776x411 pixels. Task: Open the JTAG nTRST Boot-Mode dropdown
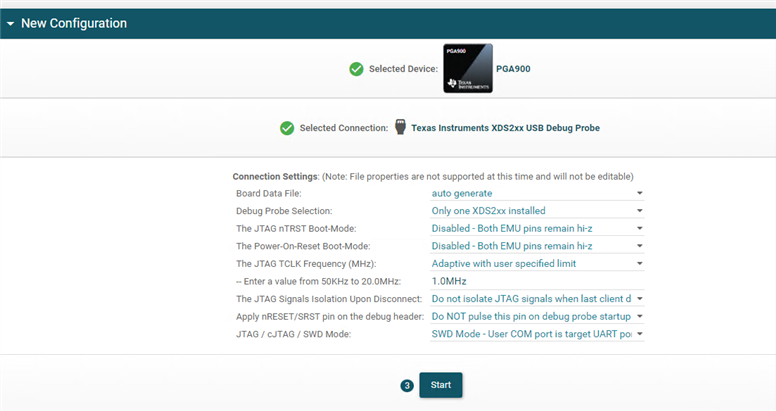pos(537,228)
